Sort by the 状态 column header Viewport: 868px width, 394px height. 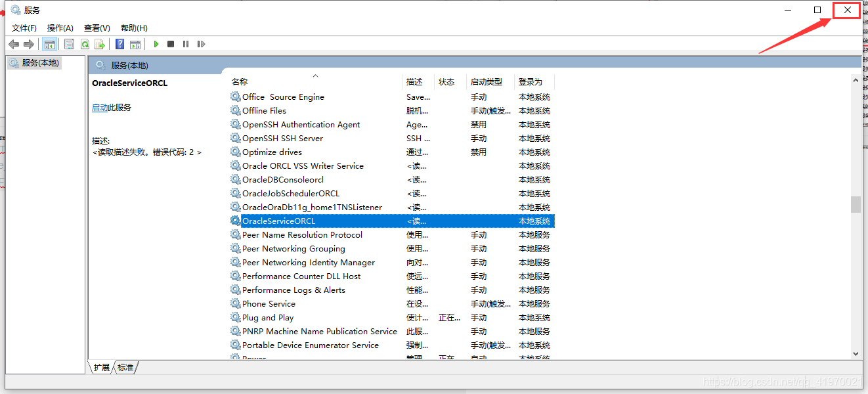[x=451, y=81]
